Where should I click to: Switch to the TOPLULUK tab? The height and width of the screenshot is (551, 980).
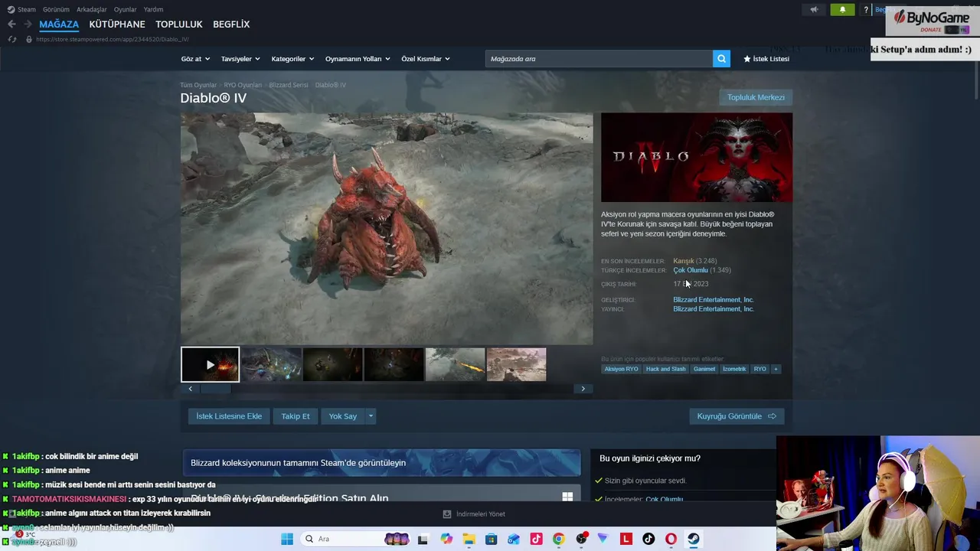[x=179, y=24]
